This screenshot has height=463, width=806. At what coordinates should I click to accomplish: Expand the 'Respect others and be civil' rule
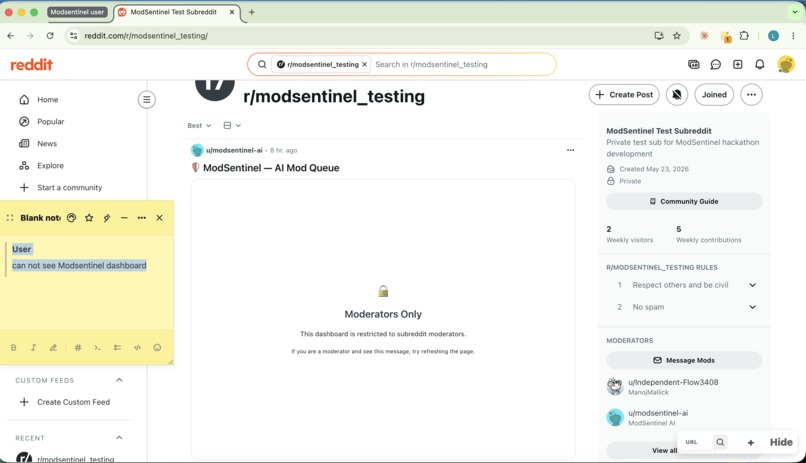point(753,285)
